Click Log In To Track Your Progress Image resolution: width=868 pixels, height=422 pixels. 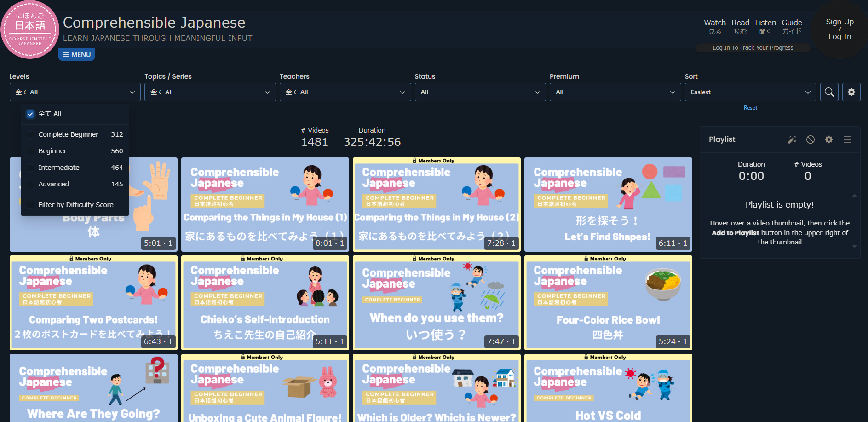(x=753, y=48)
